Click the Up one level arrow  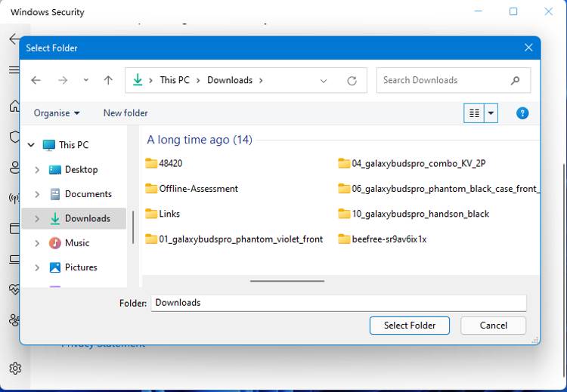tap(108, 80)
